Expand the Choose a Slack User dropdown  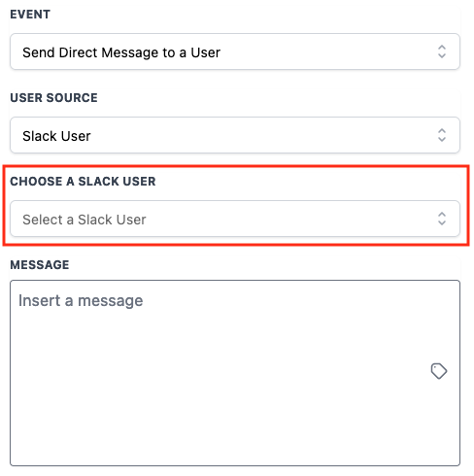[x=235, y=219]
